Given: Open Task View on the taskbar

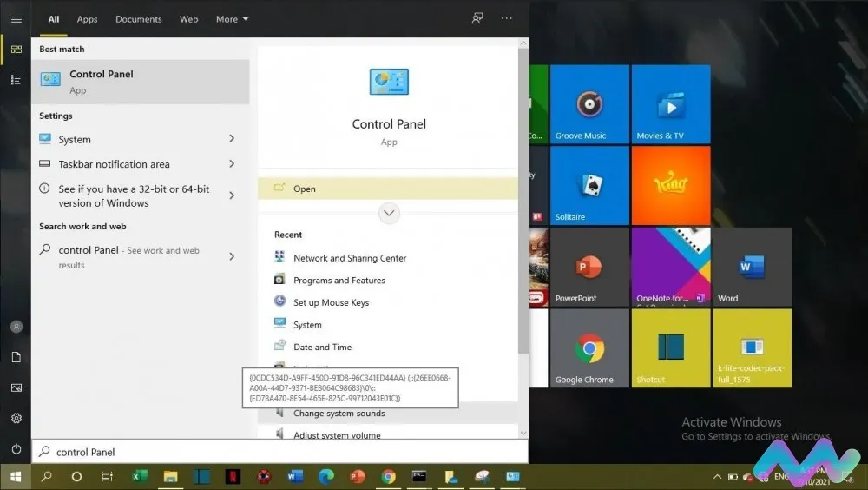Looking at the screenshot, I should click(108, 476).
